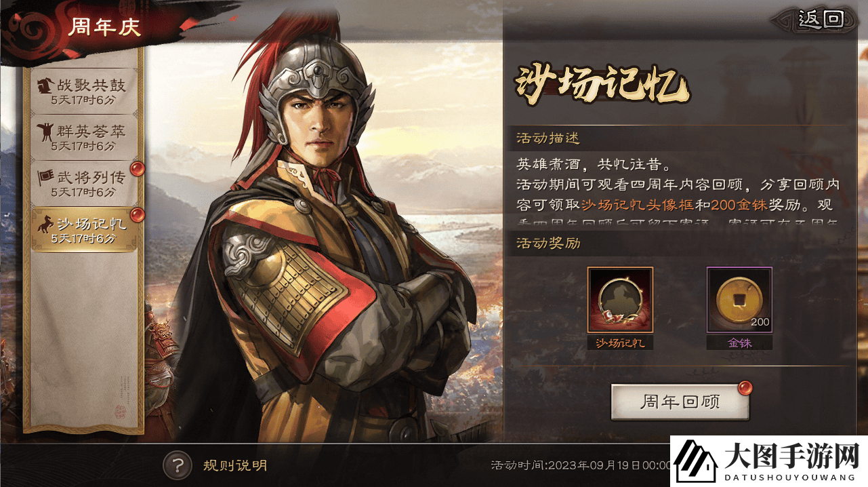Click the question mark help icon
868x487 pixels.
[178, 465]
